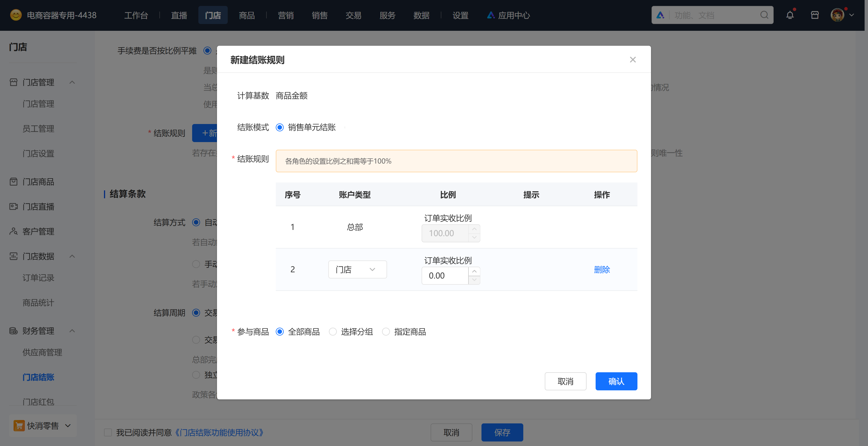Collapse the 财务管理 sidebar group chevron
Screen dimensions: 868x446
pyautogui.click(x=72, y=331)
